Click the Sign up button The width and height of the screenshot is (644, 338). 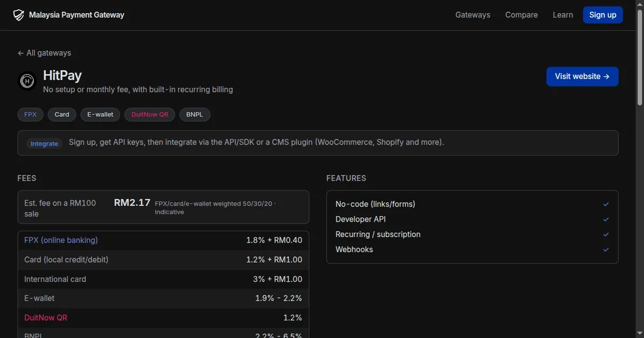click(x=603, y=15)
